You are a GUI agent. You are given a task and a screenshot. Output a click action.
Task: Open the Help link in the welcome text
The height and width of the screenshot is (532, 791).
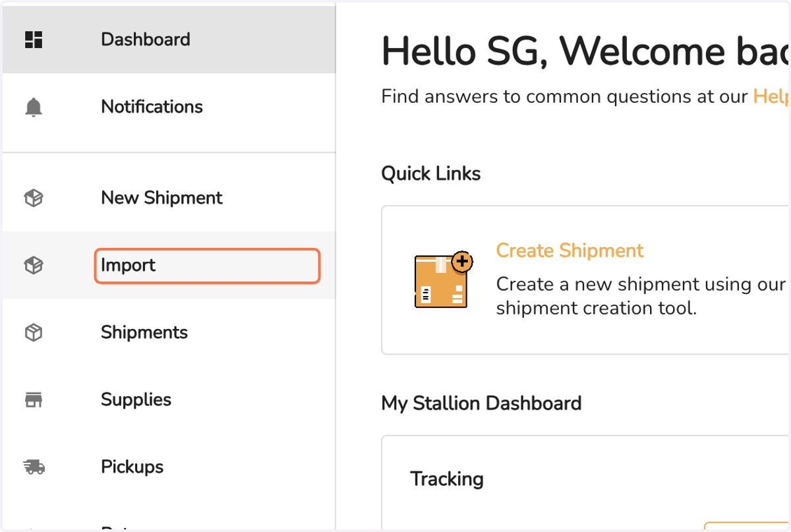pyautogui.click(x=771, y=97)
